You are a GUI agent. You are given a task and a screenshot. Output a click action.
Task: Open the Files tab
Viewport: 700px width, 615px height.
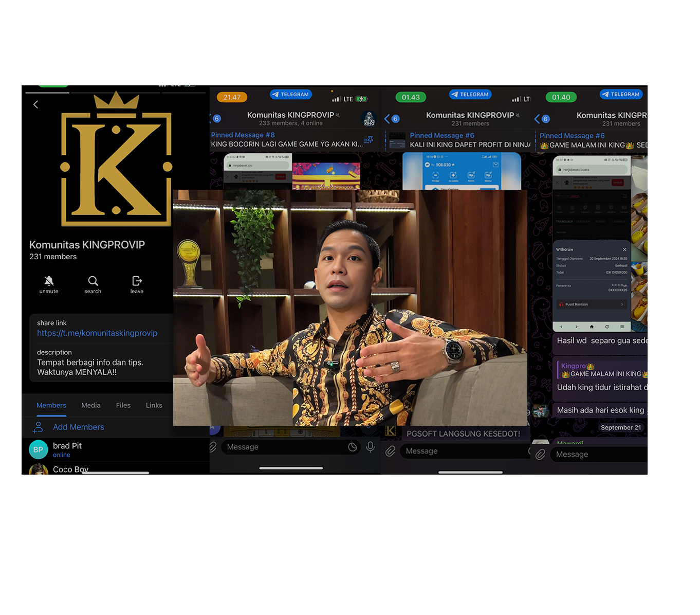click(x=123, y=406)
